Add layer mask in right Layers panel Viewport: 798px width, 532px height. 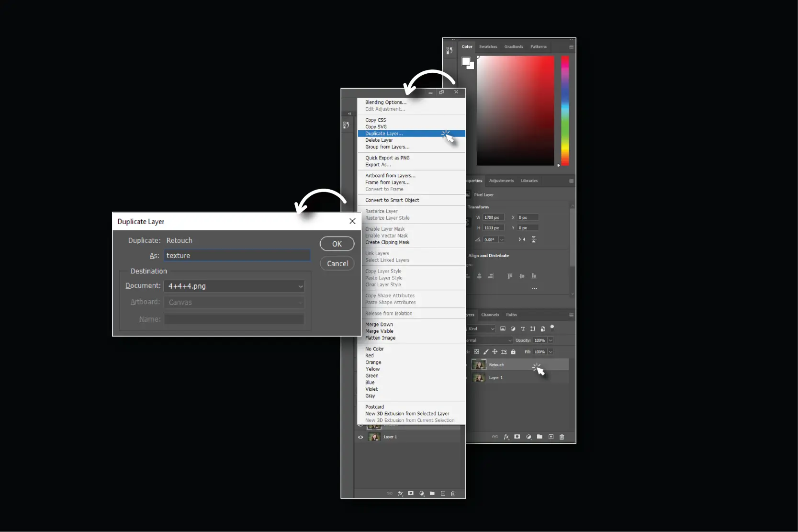[517, 437]
